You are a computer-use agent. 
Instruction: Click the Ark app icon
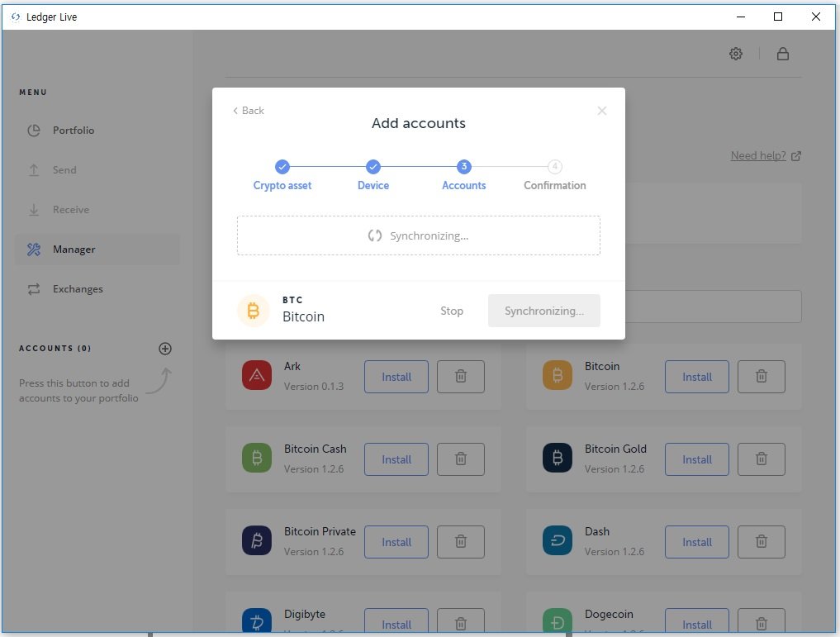coord(257,375)
